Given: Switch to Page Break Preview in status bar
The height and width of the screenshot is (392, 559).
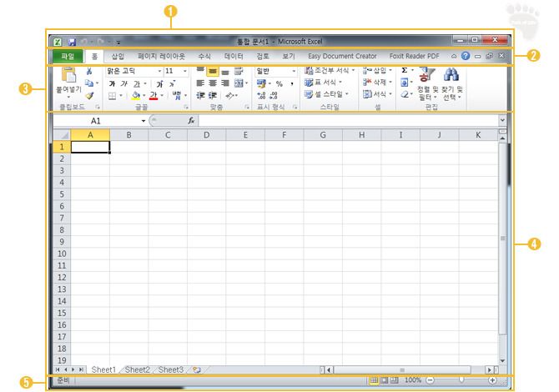Looking at the screenshot, I should click(x=395, y=380).
